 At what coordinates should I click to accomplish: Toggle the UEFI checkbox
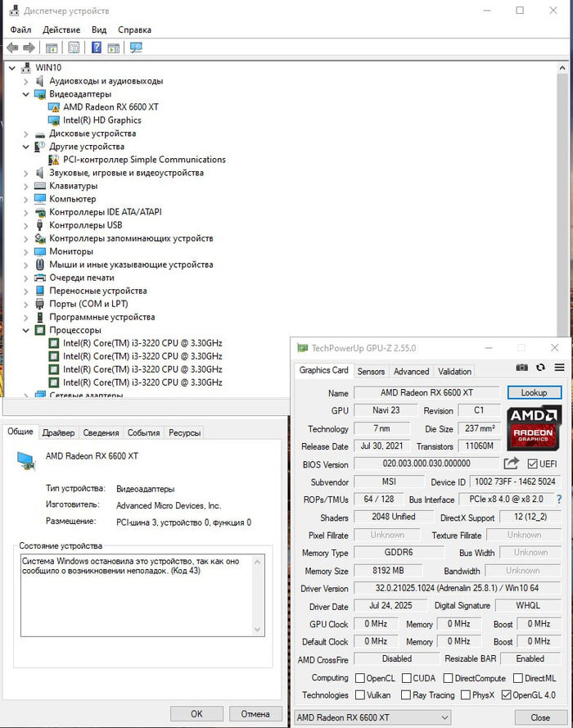click(532, 463)
